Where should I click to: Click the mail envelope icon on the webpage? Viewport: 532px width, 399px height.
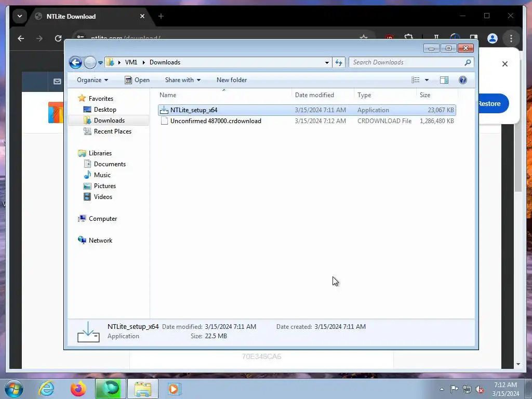pos(57,82)
